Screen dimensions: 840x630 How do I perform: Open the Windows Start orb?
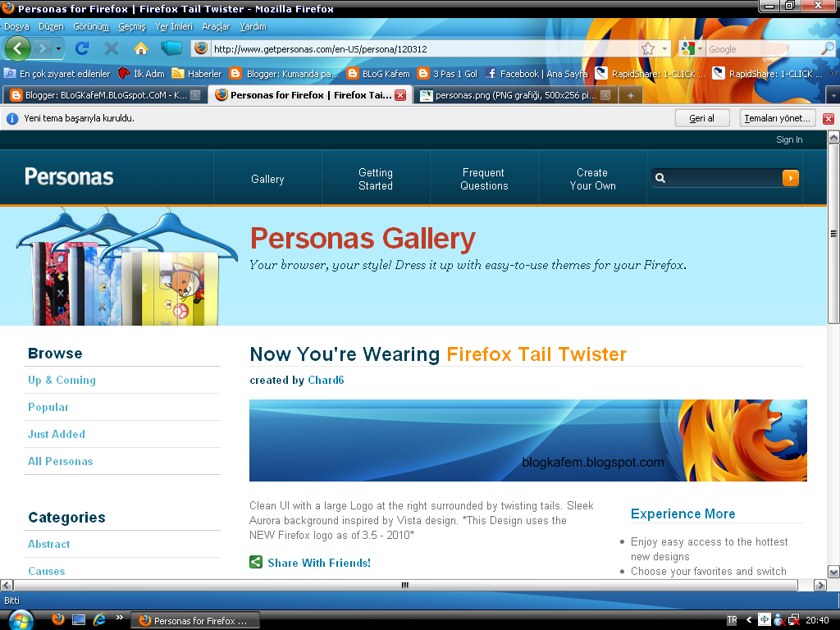click(x=21, y=620)
